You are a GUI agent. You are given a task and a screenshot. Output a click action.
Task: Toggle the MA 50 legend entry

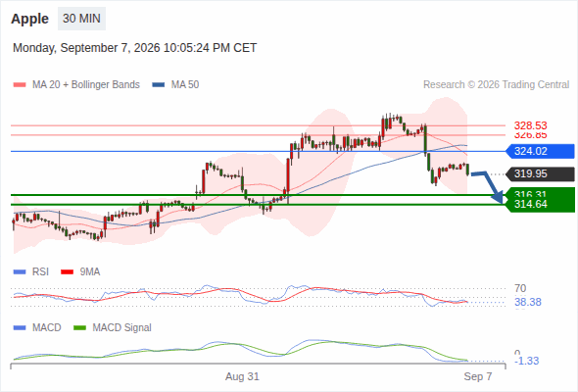[175, 84]
